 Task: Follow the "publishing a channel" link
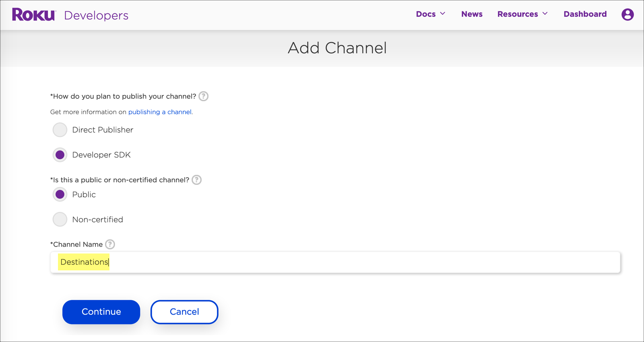[x=160, y=112]
